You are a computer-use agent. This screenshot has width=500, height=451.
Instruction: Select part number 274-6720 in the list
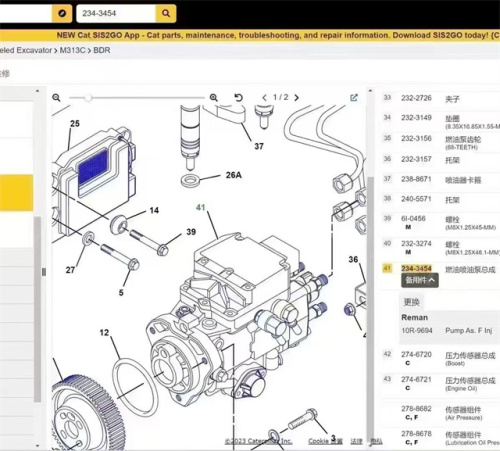click(416, 354)
